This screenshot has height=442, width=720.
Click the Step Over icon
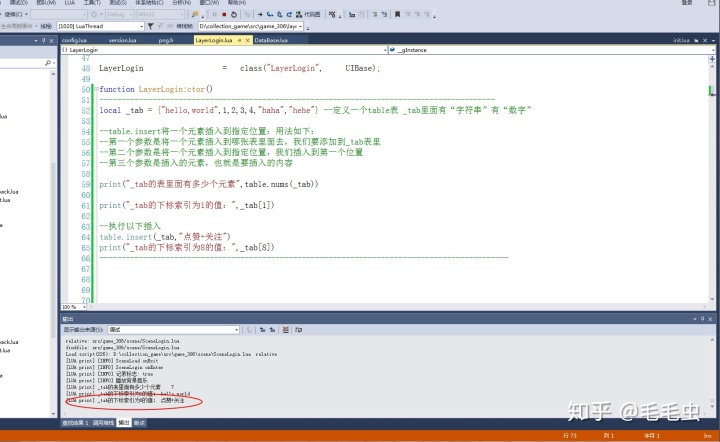[279, 15]
